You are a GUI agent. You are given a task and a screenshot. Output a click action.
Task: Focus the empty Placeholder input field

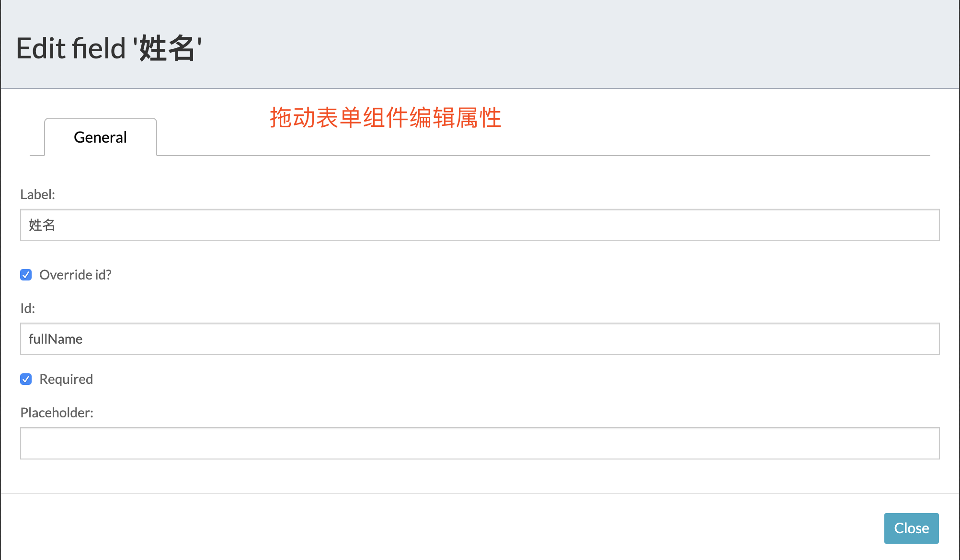coord(479,443)
